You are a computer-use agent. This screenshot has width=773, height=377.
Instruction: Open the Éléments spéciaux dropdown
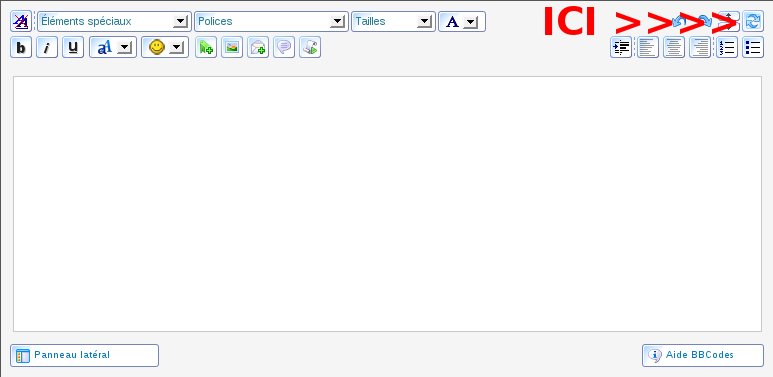[114, 22]
